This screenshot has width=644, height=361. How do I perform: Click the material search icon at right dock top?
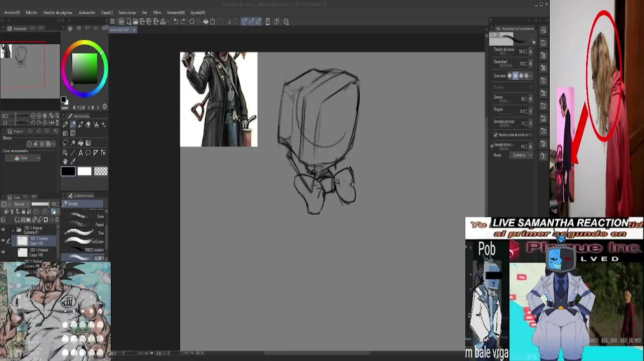pos(543,30)
